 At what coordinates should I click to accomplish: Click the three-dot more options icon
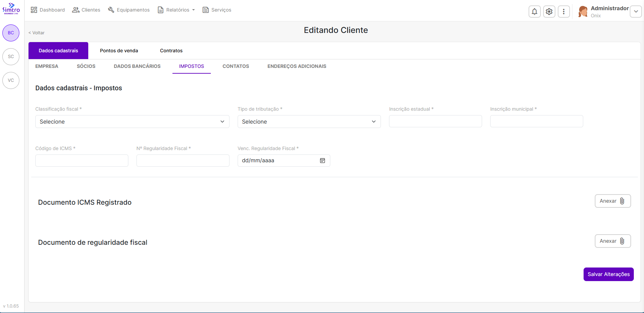coord(564,12)
